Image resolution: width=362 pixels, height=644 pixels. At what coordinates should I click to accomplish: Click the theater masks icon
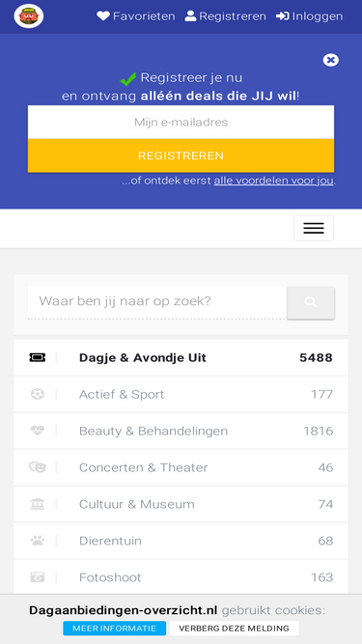38,467
